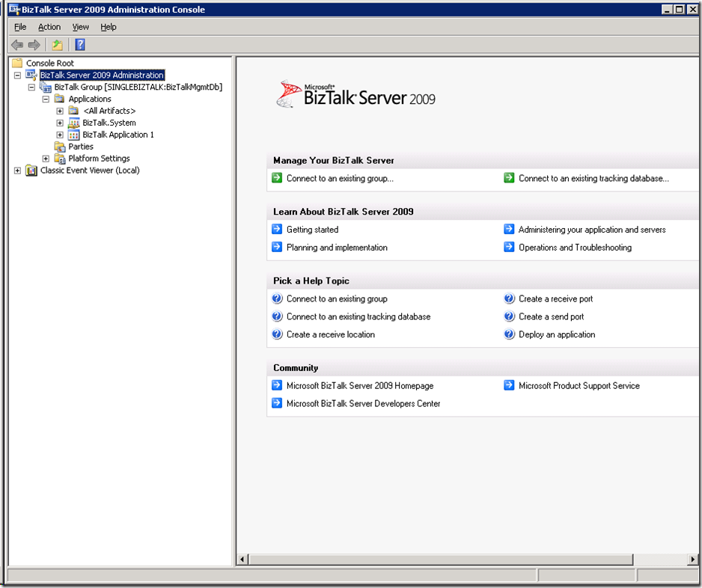The image size is (702, 588).
Task: Open the Help toolbar question-mark icon
Action: point(80,45)
